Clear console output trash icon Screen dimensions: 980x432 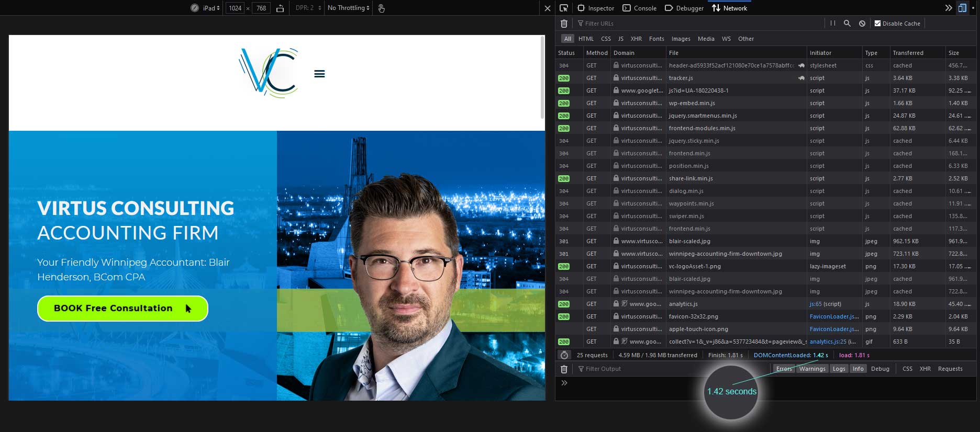[x=564, y=369]
